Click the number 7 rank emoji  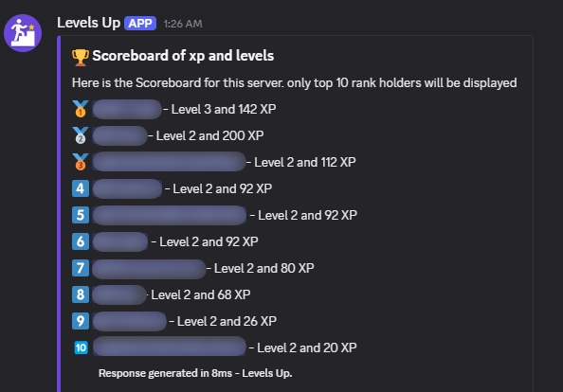coord(81,268)
